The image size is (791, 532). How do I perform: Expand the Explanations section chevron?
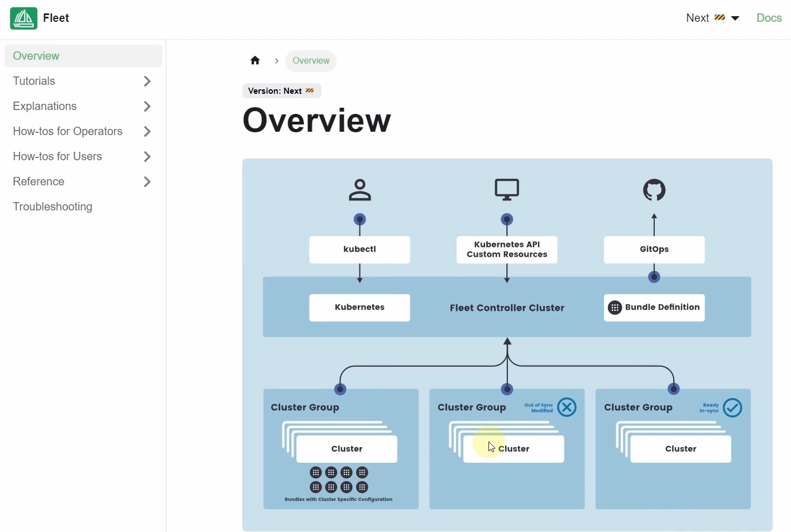(x=147, y=106)
